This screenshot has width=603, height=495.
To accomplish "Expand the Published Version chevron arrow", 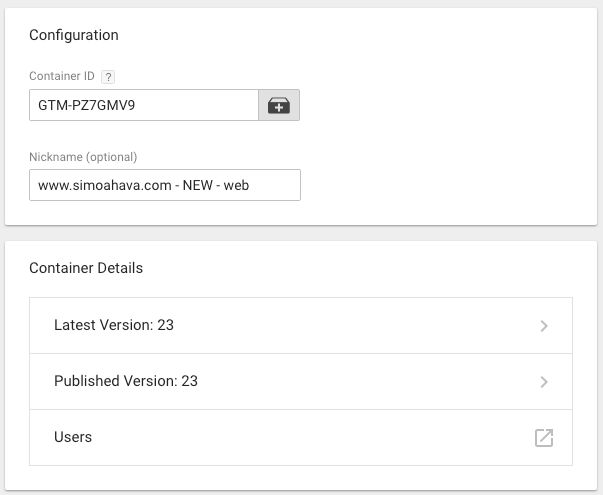I will 544,382.
